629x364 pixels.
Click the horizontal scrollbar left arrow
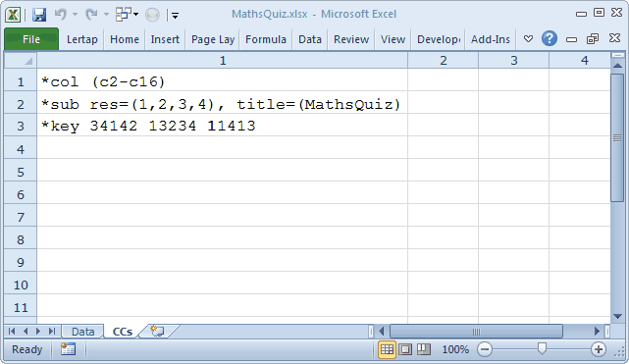(382, 331)
